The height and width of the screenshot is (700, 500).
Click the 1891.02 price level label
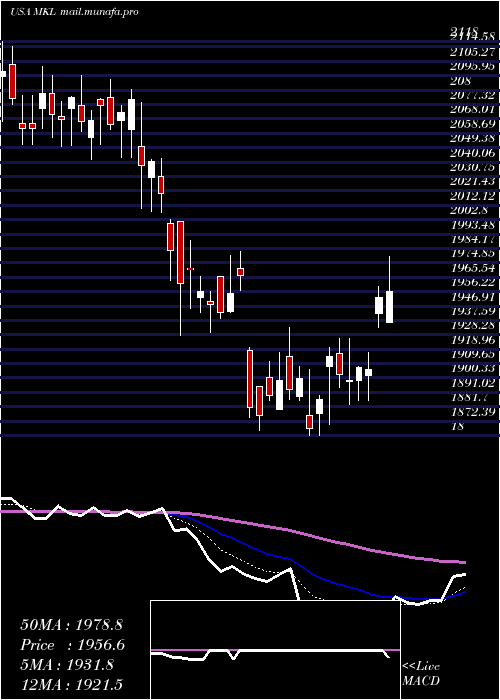[x=473, y=383]
